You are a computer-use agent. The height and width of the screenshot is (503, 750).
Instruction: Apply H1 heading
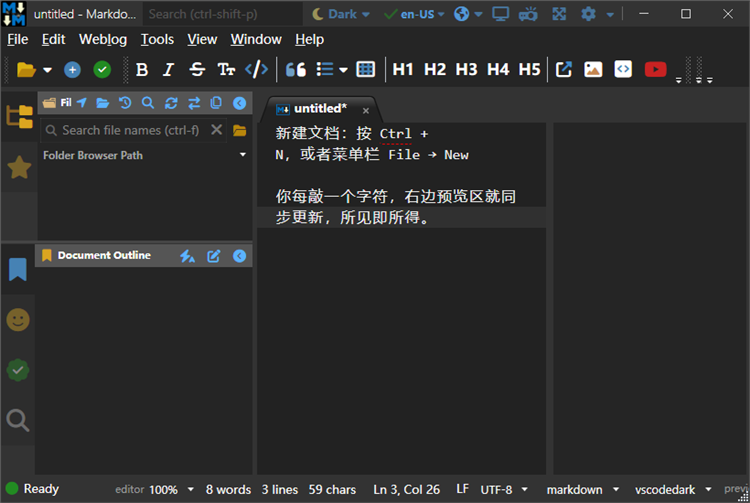(x=403, y=70)
